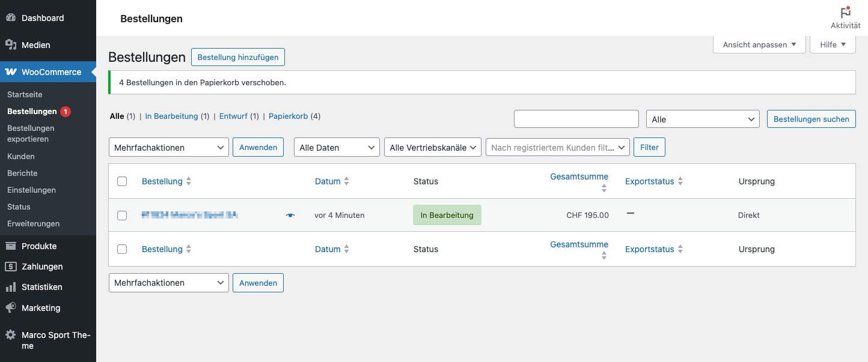Open Kunden in WooCommerce submenu
The width and height of the screenshot is (868, 362).
pos(21,156)
